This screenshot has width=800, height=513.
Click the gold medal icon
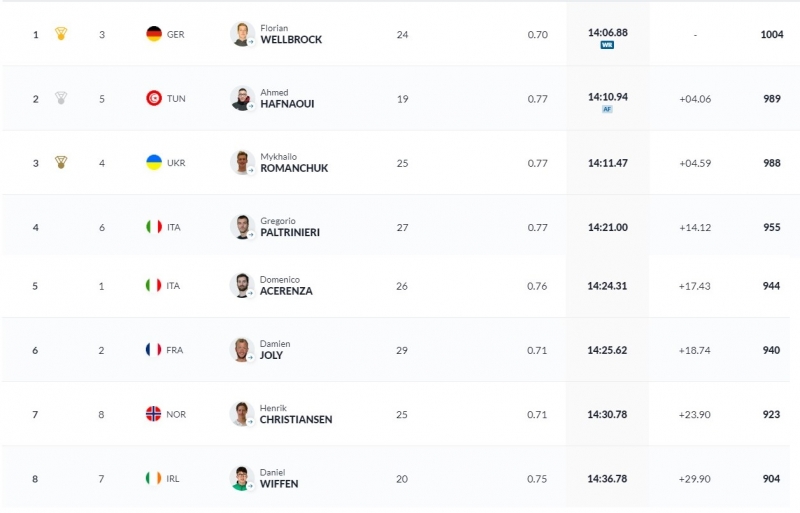pos(61,35)
